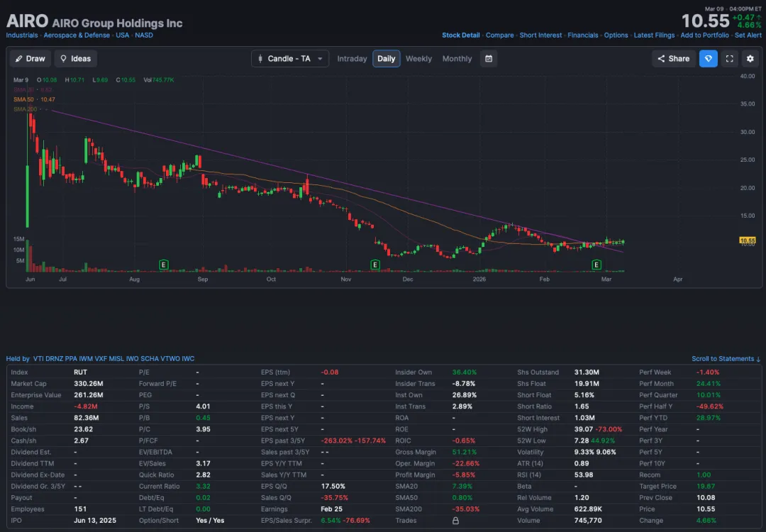The width and height of the screenshot is (766, 532).
Task: Click the Employees value 151
Action: coord(80,509)
